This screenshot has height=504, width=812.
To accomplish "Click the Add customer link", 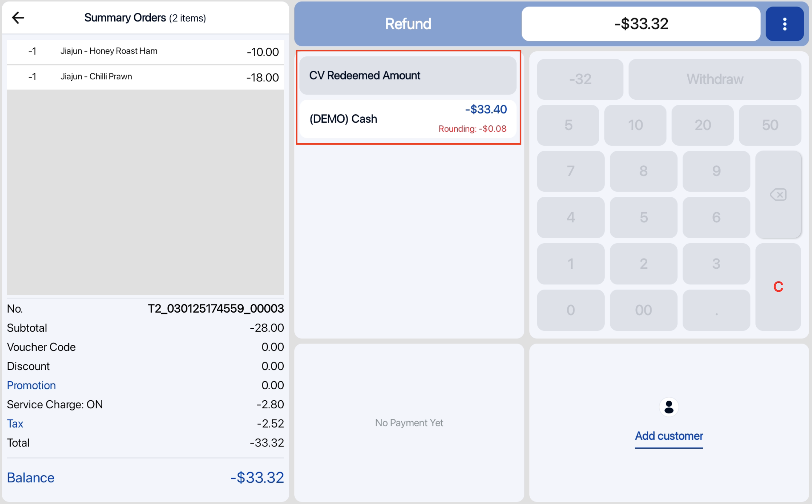I will coord(669,436).
